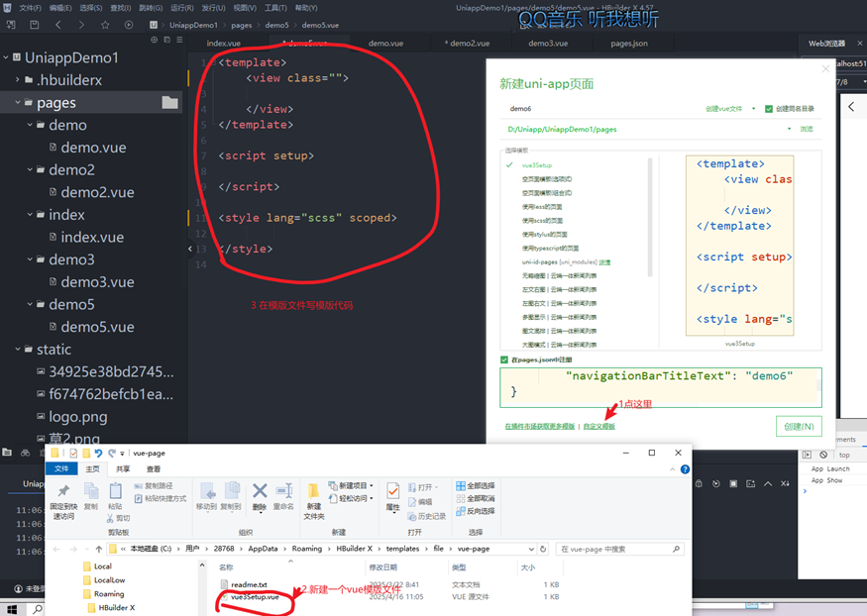This screenshot has width=867, height=616.
Task: Click the Pin to Quick Access icon in Explorer
Action: [x=63, y=491]
